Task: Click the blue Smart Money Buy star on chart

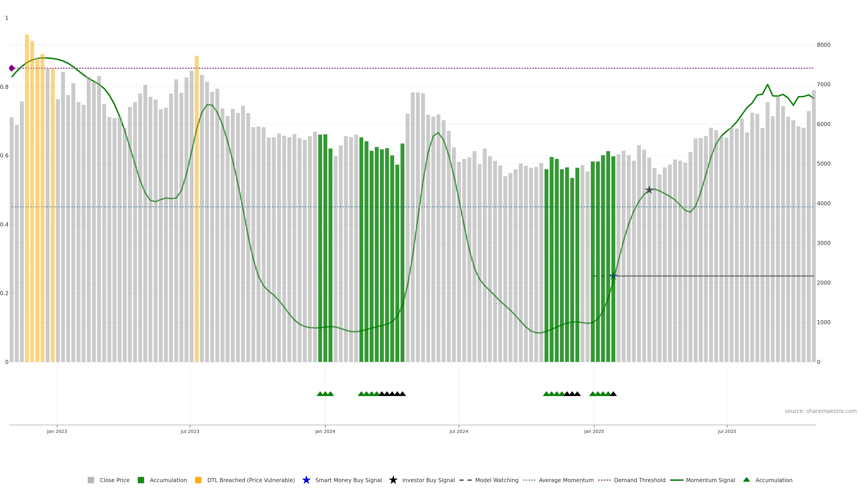Action: (613, 276)
